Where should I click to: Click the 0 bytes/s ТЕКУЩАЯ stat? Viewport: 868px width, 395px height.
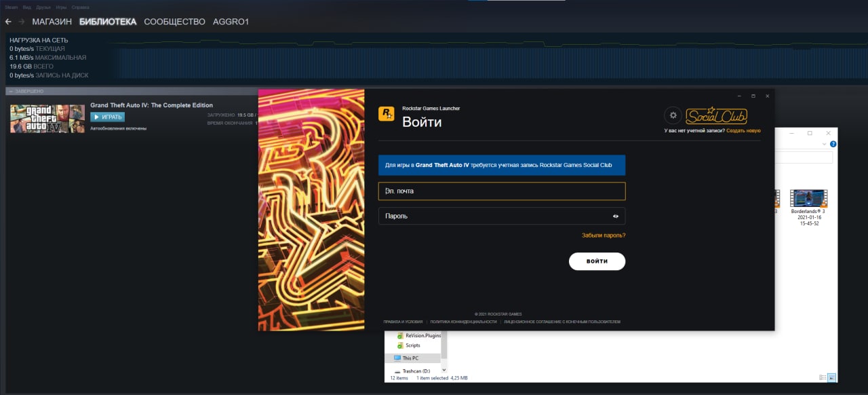click(37, 49)
